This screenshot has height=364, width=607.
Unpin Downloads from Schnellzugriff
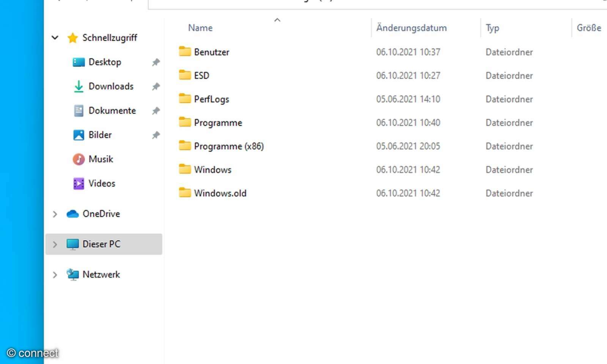tap(156, 86)
